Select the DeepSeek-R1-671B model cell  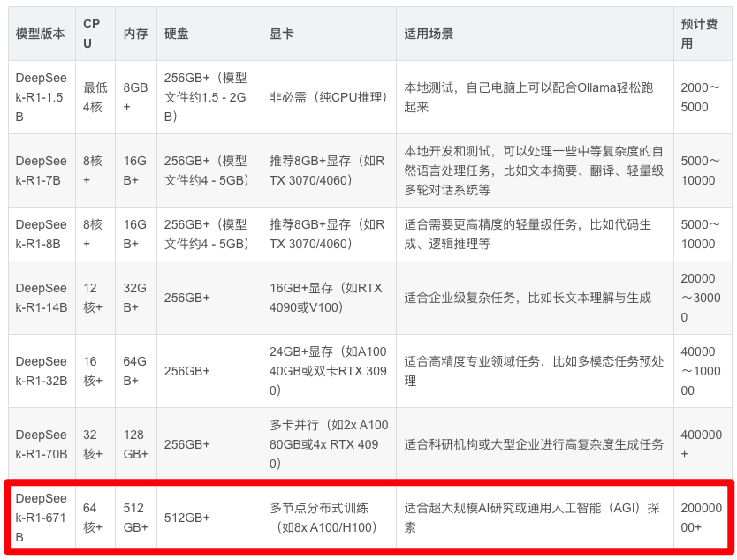[42, 518]
